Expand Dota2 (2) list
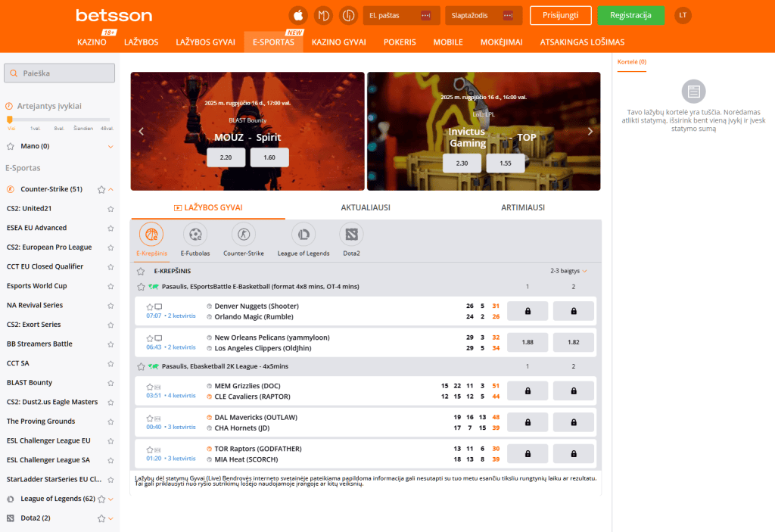 [110, 518]
